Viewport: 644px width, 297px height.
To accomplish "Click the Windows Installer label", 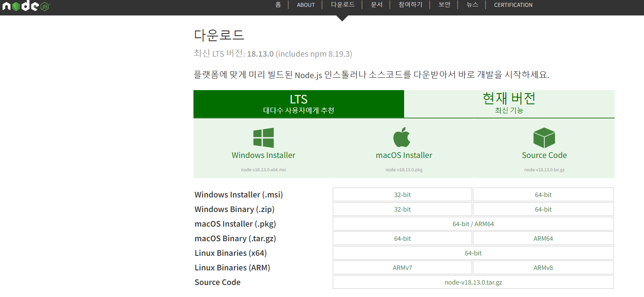I will tap(264, 155).
